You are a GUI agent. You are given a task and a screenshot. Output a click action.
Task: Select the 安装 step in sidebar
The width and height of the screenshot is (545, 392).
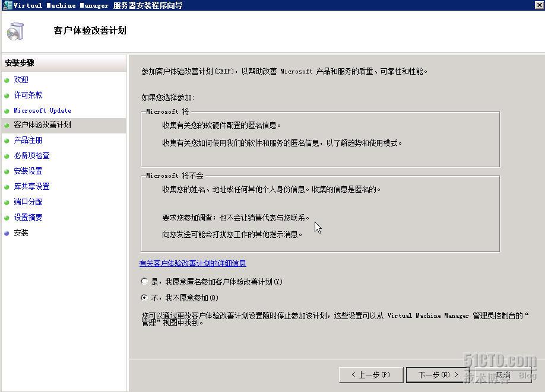click(x=21, y=232)
